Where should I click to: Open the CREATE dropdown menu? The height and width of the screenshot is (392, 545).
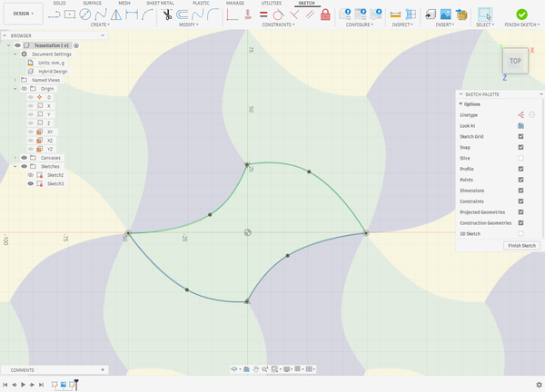click(100, 24)
